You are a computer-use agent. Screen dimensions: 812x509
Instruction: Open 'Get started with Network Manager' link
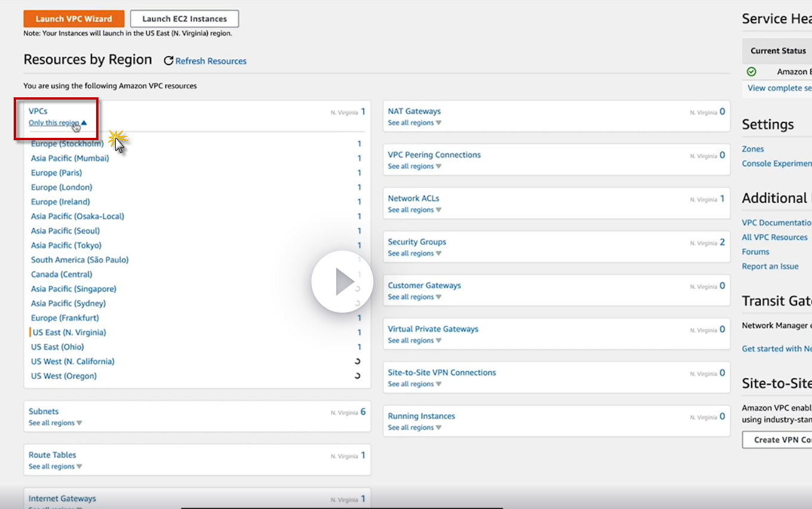coord(777,348)
